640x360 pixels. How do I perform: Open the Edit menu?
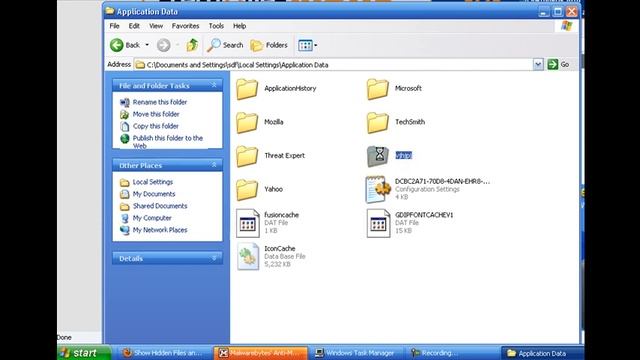coord(134,26)
